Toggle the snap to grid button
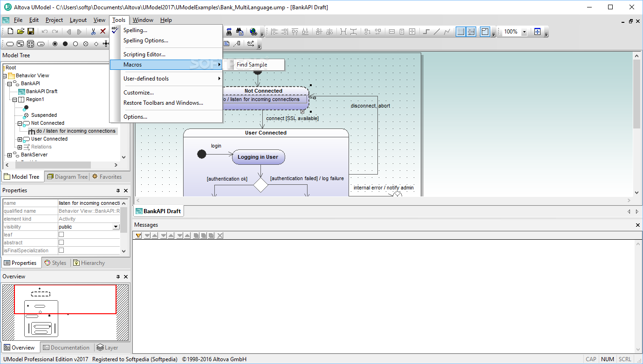This screenshot has height=364, width=643. [x=471, y=31]
